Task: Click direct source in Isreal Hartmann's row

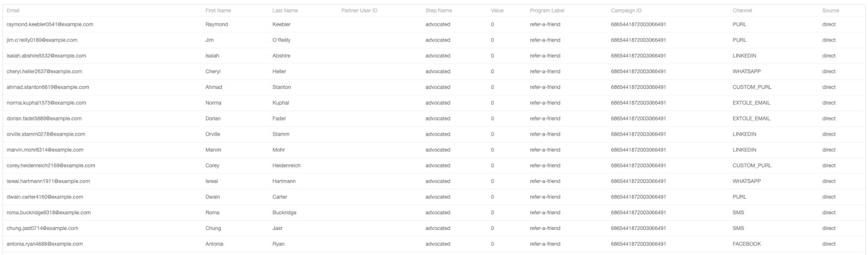Action: [x=828, y=182]
